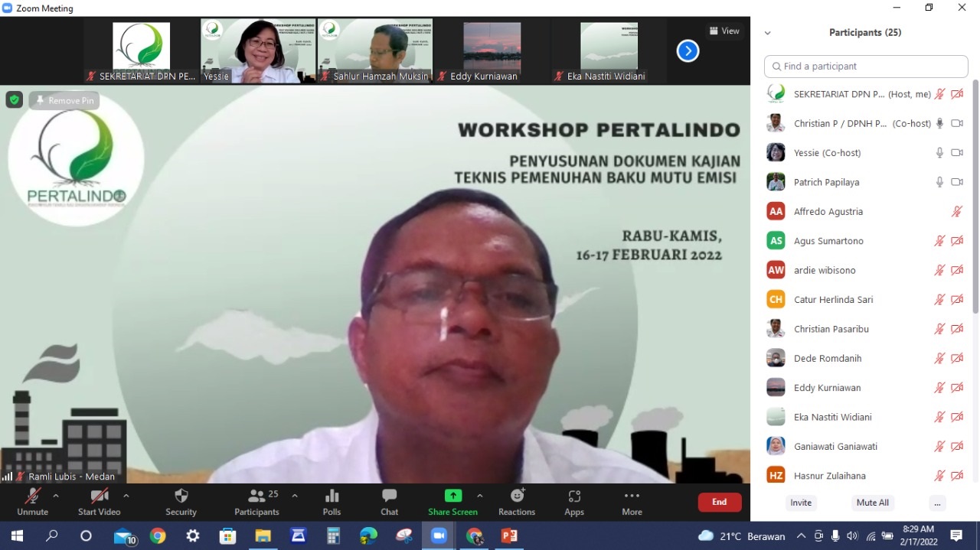Open the Reactions menu
The height and width of the screenshot is (550, 980).
click(517, 502)
